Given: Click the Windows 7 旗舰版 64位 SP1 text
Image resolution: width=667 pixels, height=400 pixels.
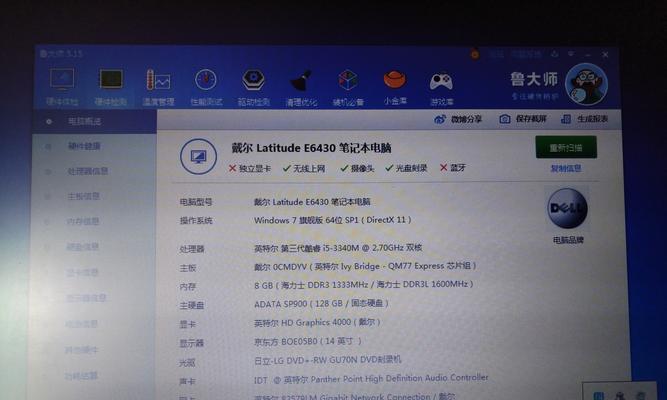Looking at the screenshot, I should pos(333,220).
